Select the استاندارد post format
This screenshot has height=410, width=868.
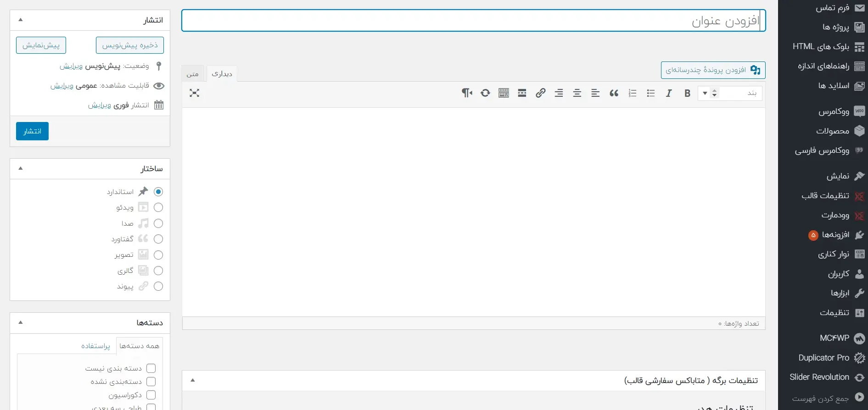coord(158,192)
